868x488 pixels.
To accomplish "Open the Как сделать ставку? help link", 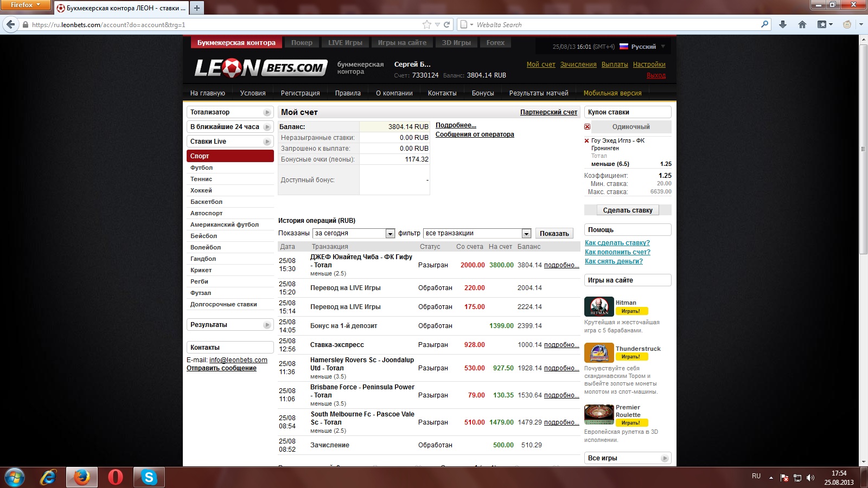I will click(x=617, y=243).
